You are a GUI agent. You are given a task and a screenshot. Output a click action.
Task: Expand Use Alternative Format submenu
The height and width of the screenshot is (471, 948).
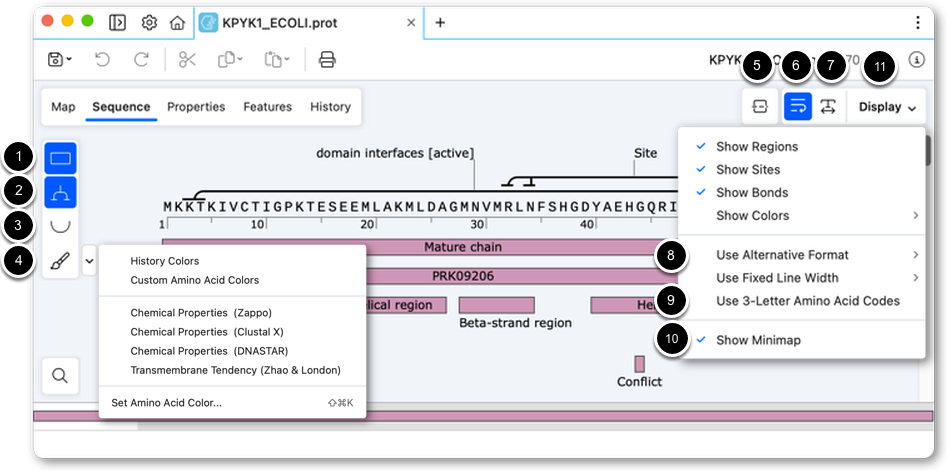click(x=802, y=255)
